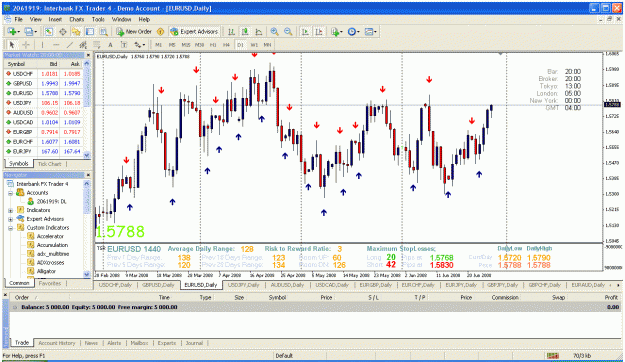Toggle the D1 daily timeframe button
This screenshot has width=625, height=362.
click(x=240, y=45)
